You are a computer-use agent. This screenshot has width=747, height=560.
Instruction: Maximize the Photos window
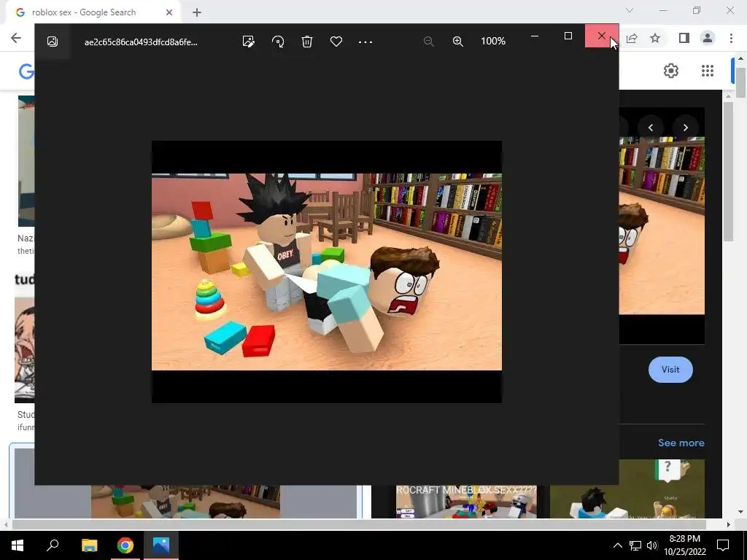(568, 36)
